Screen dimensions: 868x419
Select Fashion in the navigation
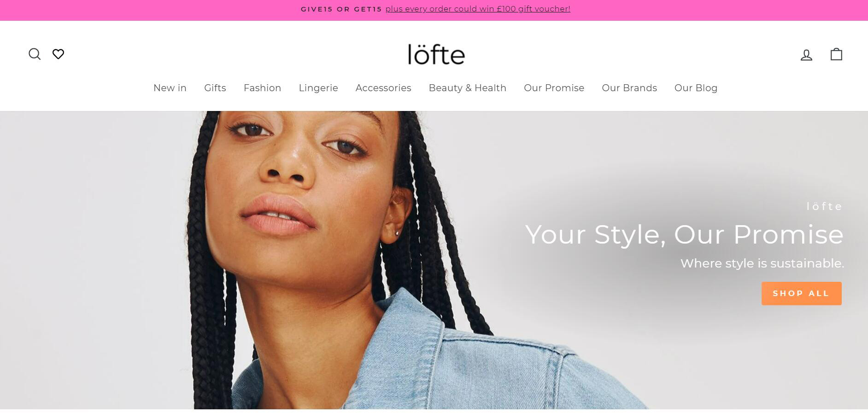click(x=262, y=88)
